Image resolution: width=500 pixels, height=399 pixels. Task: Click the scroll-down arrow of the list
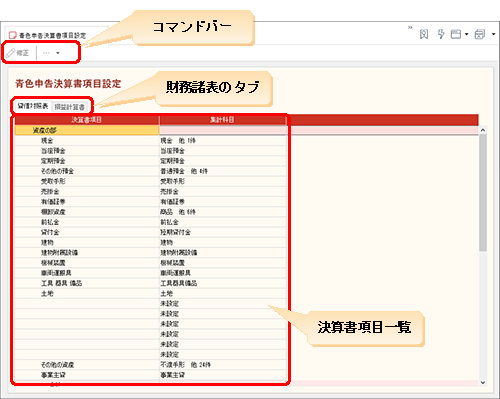[483, 383]
